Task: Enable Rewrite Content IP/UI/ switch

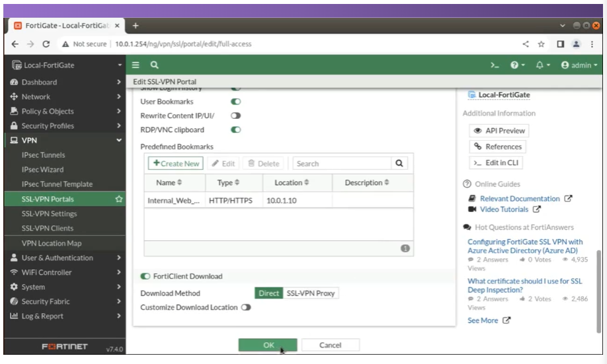Action: coord(236,116)
